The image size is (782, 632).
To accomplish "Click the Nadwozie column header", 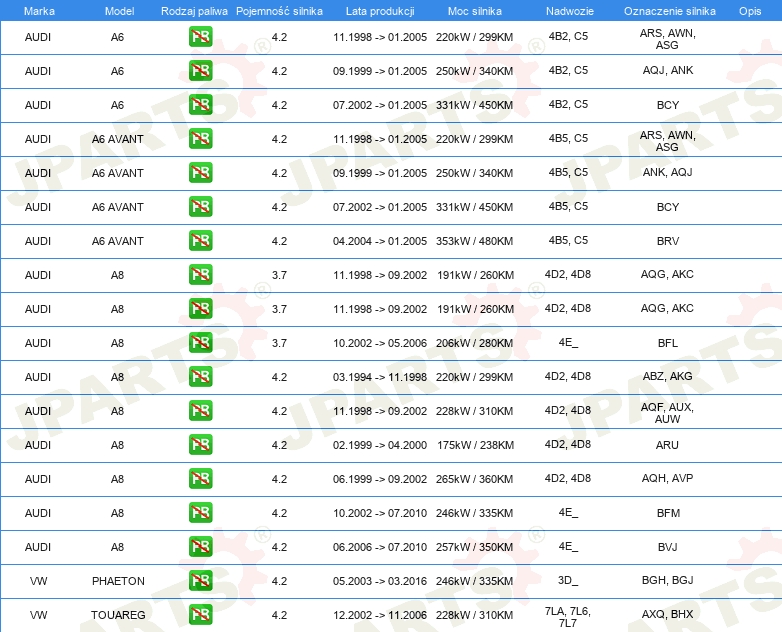I will 570,11.
